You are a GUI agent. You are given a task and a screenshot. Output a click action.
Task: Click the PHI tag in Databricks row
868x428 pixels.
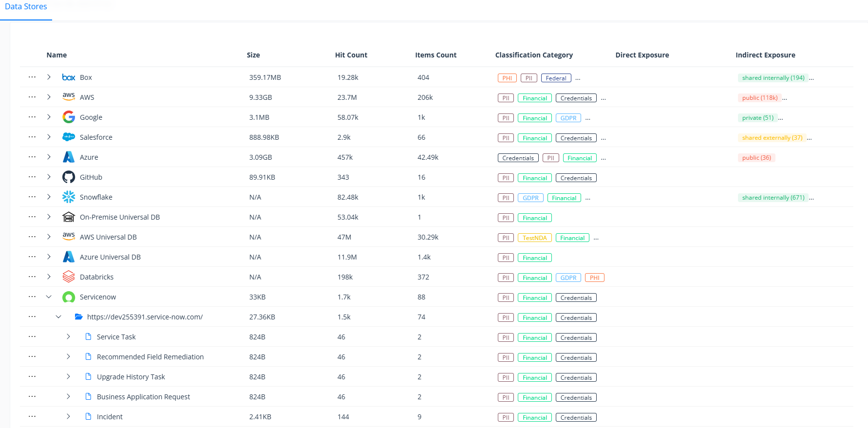coord(595,278)
